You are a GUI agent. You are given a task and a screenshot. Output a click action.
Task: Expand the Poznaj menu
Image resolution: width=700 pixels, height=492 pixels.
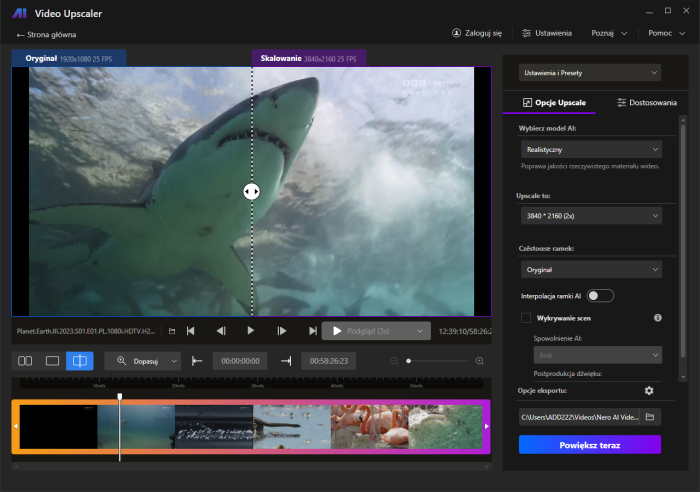[609, 33]
